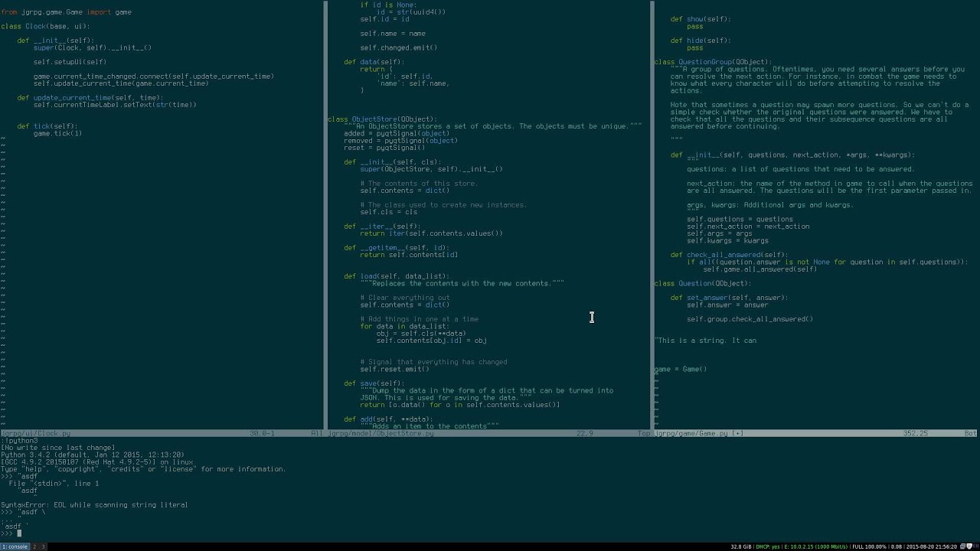The image size is (980, 551).
Task: Click the 'Python 3.4.2 (default, Jan 12 2015' banner line
Action: click(x=92, y=455)
